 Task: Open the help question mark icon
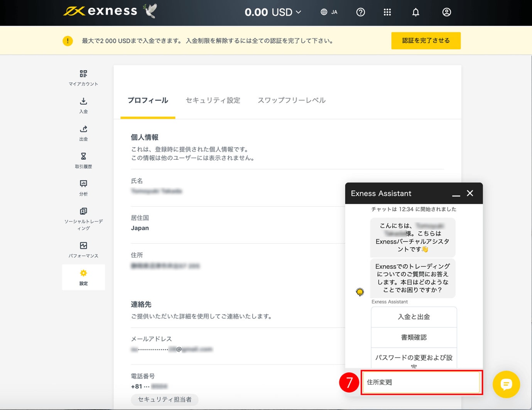tap(360, 12)
